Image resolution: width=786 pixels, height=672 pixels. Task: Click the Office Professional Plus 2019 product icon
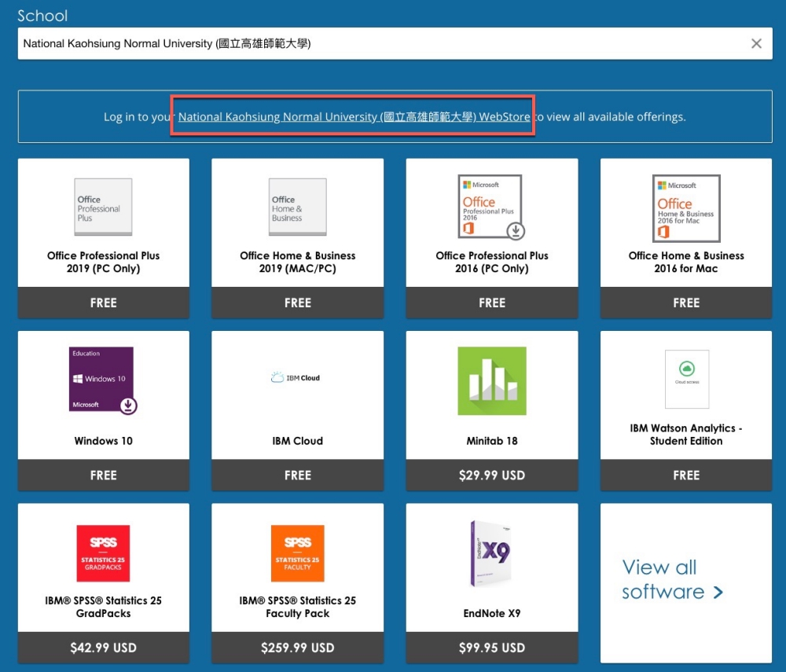click(103, 207)
